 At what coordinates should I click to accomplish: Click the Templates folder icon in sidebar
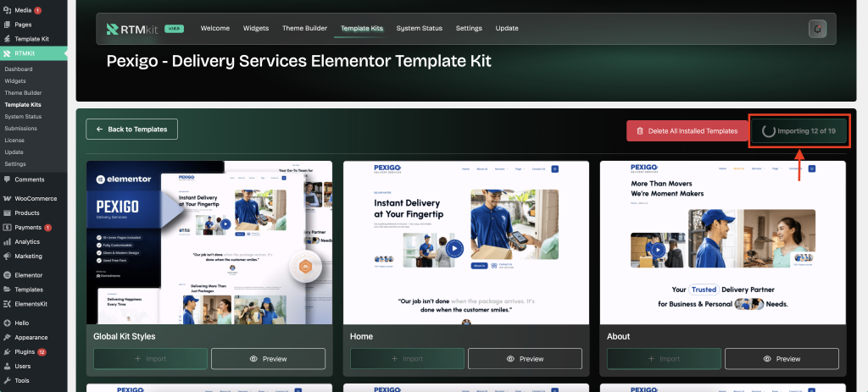coord(7,290)
